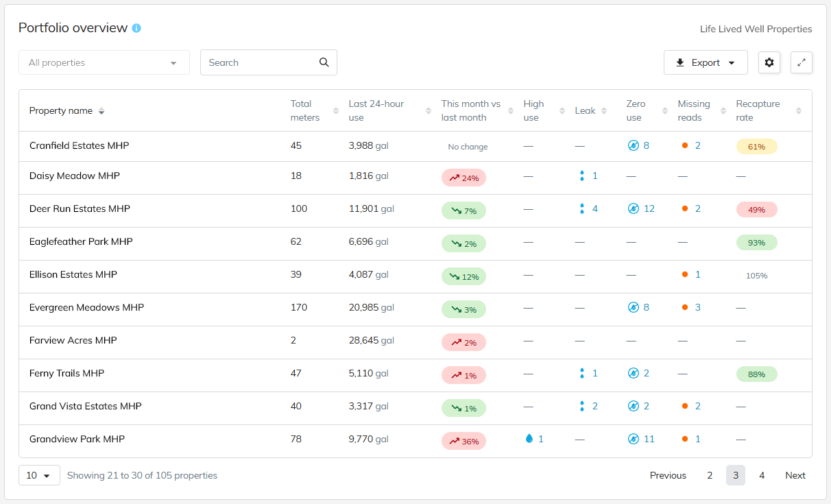Click the fullscreen expand icon

tap(801, 62)
